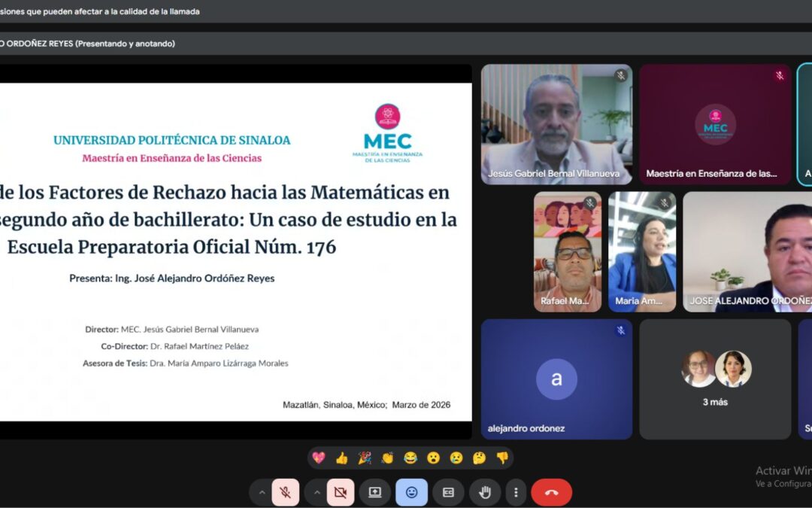This screenshot has width=812, height=508.
Task: Turn the camera on
Action: coord(341,492)
